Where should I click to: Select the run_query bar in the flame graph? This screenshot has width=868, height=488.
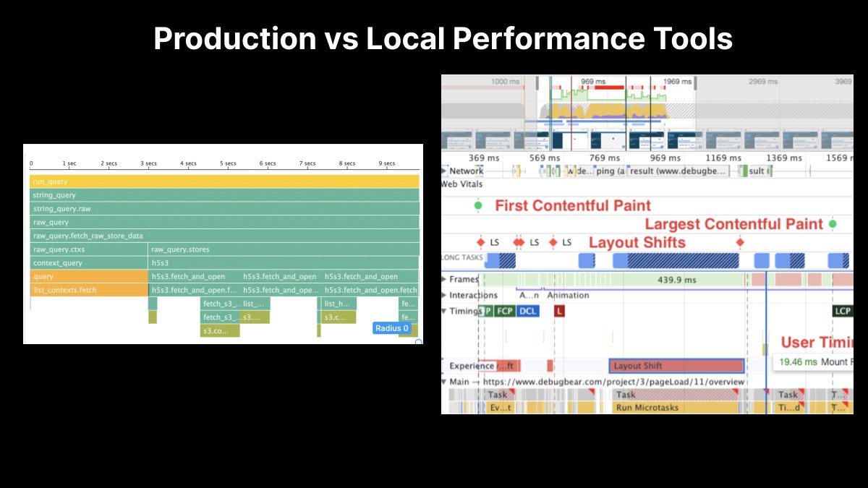(217, 181)
